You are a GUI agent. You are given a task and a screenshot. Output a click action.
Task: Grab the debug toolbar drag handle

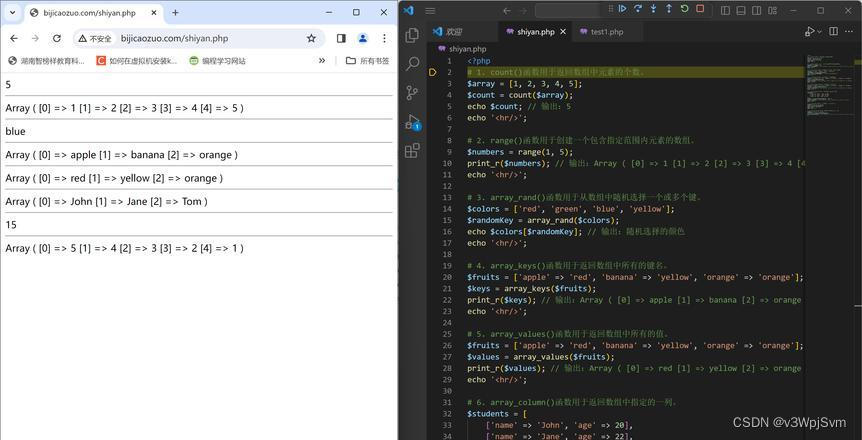click(x=610, y=9)
